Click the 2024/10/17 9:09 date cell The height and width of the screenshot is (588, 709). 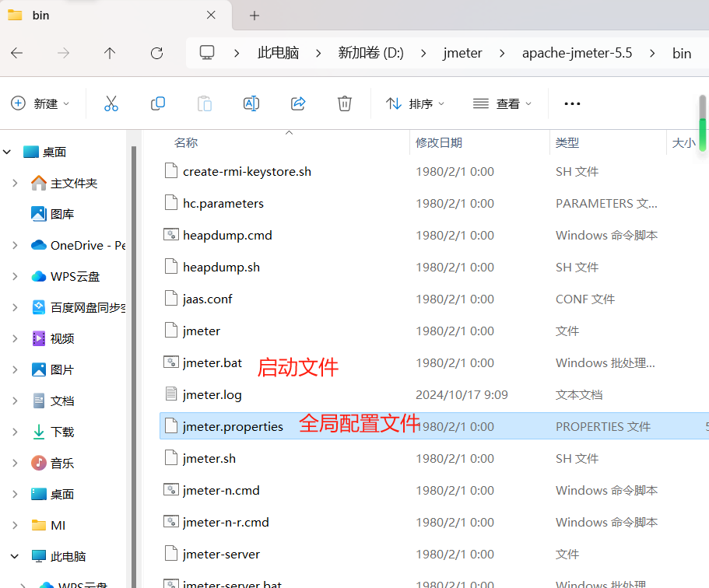pos(462,394)
